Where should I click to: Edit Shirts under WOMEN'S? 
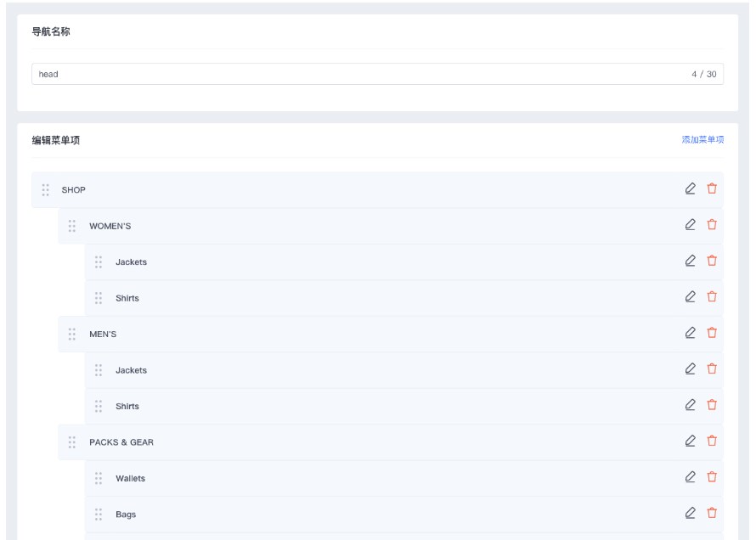click(x=690, y=297)
